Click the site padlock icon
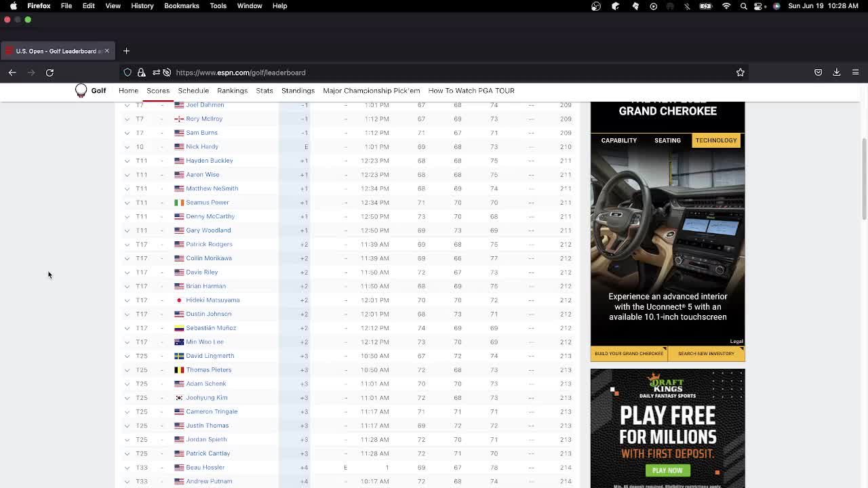868x488 pixels. pos(141,73)
